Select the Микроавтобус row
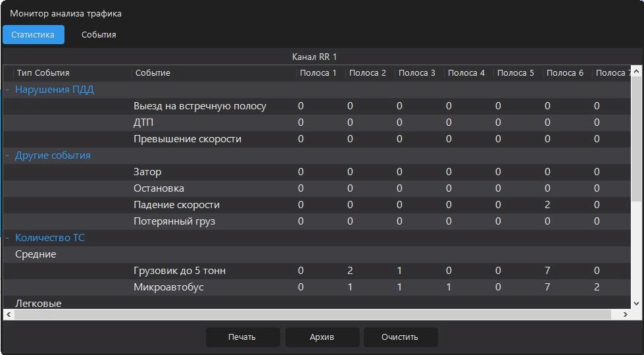 click(x=316, y=287)
